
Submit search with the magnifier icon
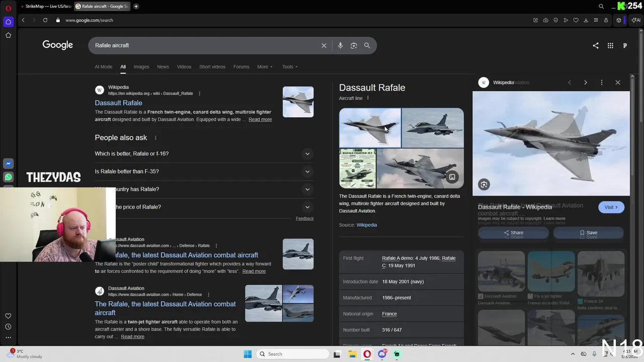click(x=367, y=46)
